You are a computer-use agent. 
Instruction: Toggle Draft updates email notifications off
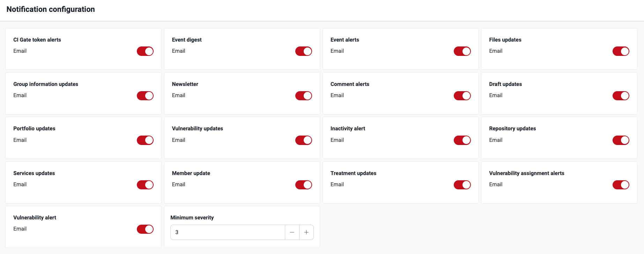pos(621,96)
